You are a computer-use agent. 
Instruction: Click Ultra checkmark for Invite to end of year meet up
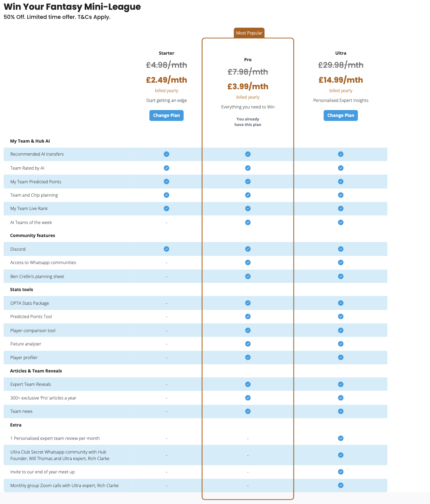(341, 472)
